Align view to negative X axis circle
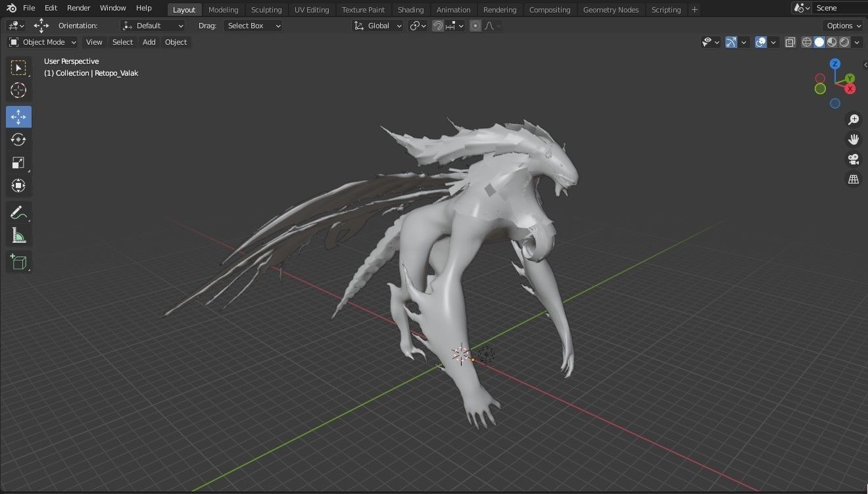 coord(820,79)
